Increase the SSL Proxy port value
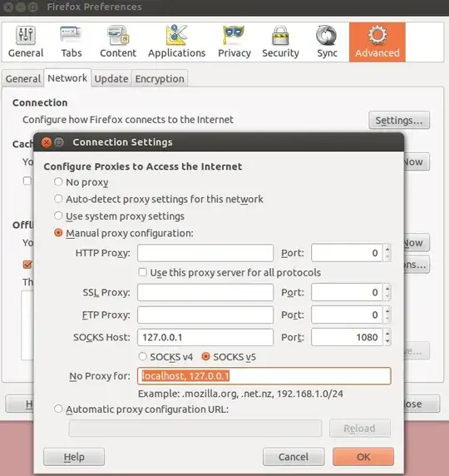Screen dimensions: 449x476 [x=387, y=289]
